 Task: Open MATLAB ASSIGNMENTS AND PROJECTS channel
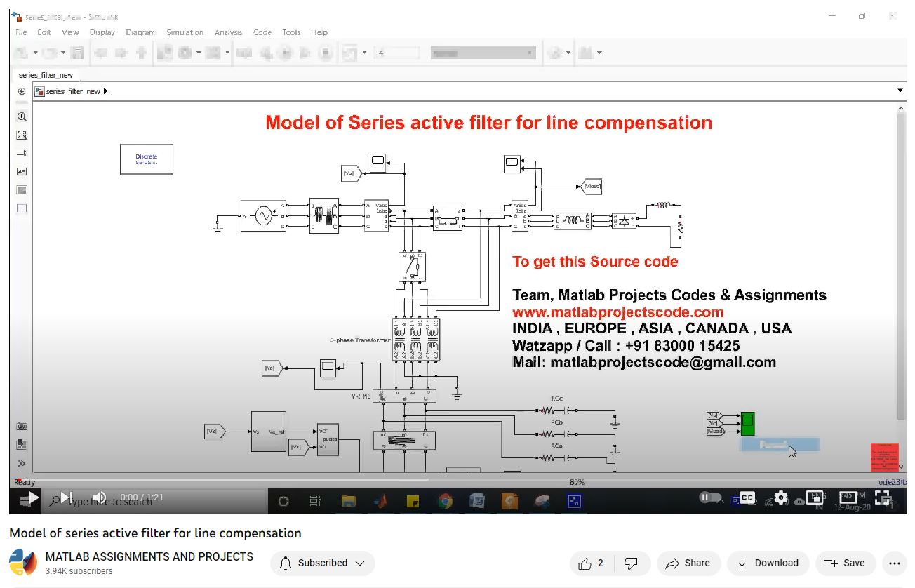pyautogui.click(x=149, y=556)
